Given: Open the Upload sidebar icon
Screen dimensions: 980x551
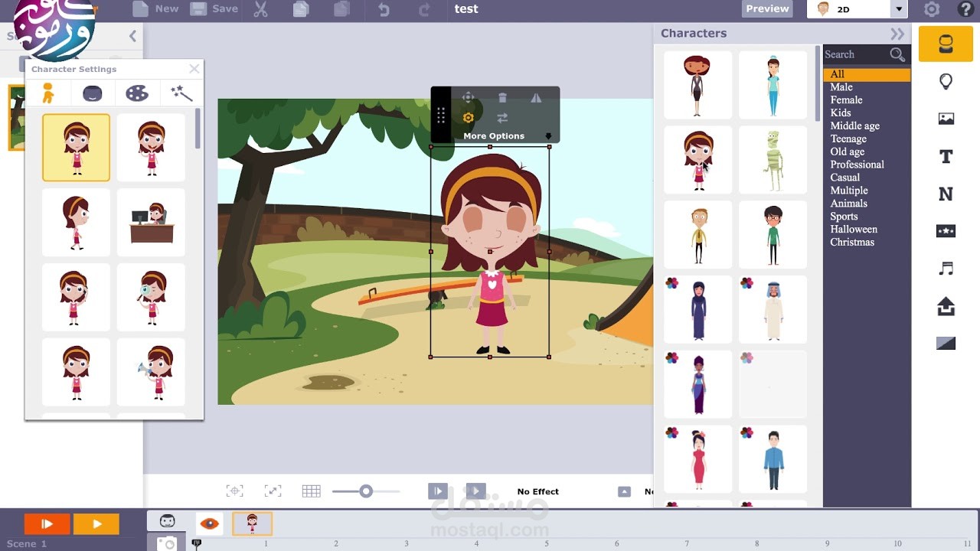Looking at the screenshot, I should (946, 306).
